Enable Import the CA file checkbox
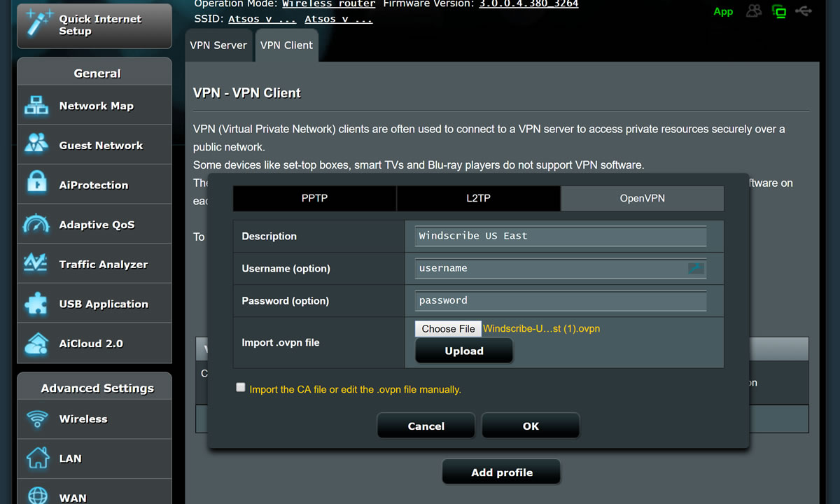Image resolution: width=840 pixels, height=504 pixels. (x=241, y=387)
